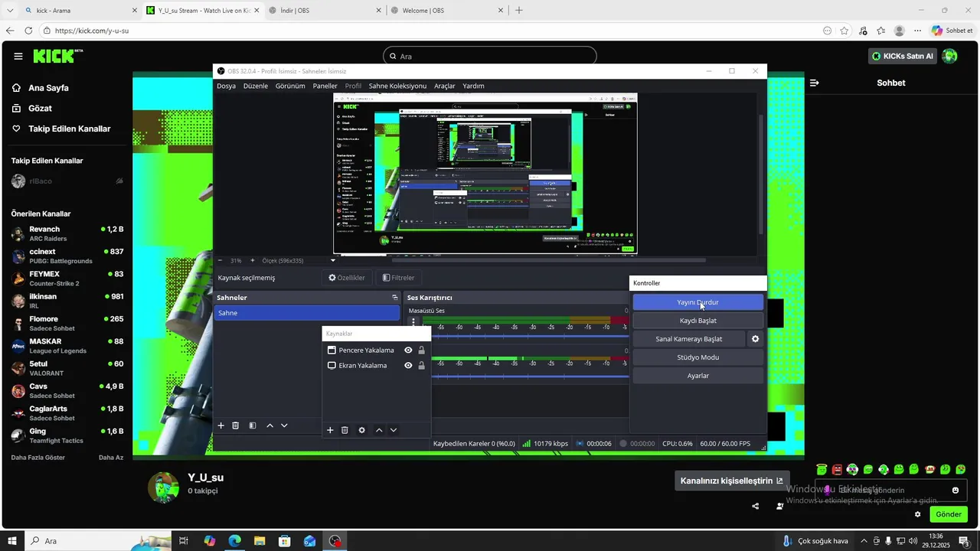The image size is (980, 551).
Task: Pop out the Sahneler dock icon
Action: [x=395, y=298]
